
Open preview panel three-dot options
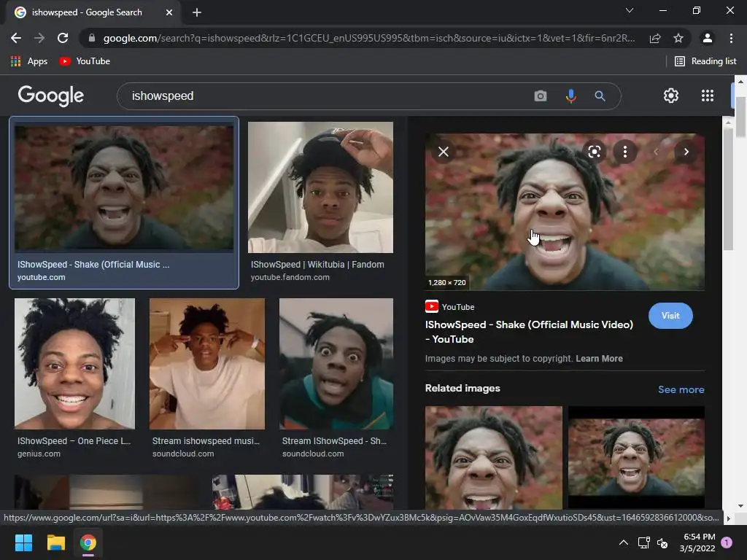[x=625, y=152]
